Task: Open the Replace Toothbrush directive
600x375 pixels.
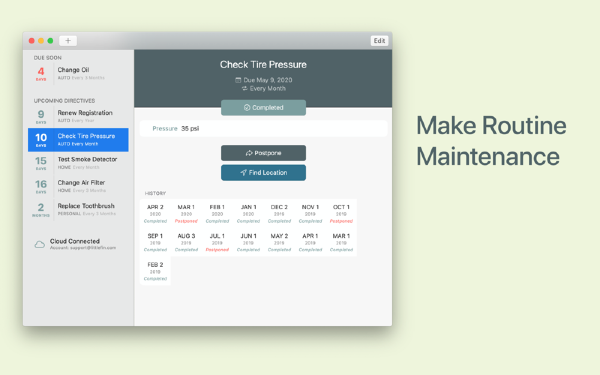Action: click(78, 210)
